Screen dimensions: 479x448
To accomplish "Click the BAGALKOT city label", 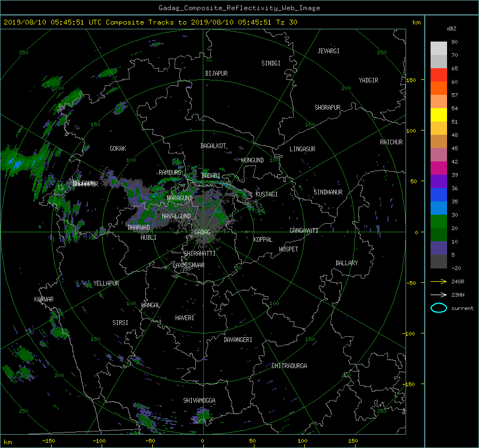I will (x=213, y=146).
